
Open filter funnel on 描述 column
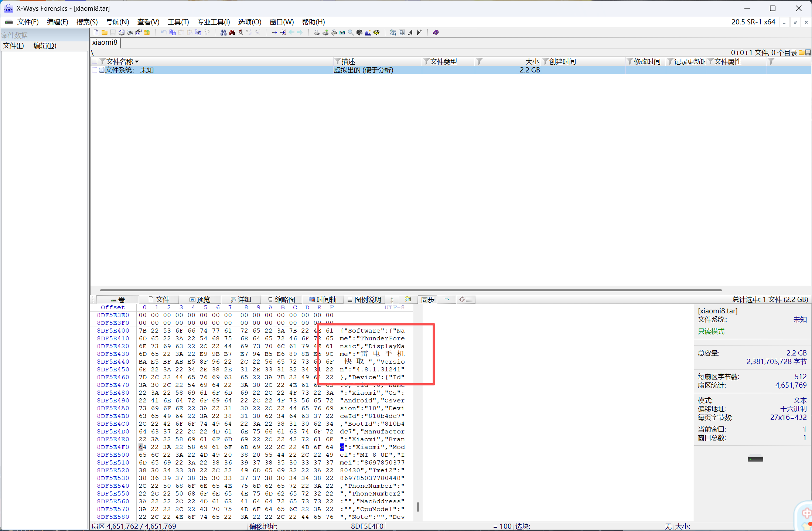tap(337, 61)
